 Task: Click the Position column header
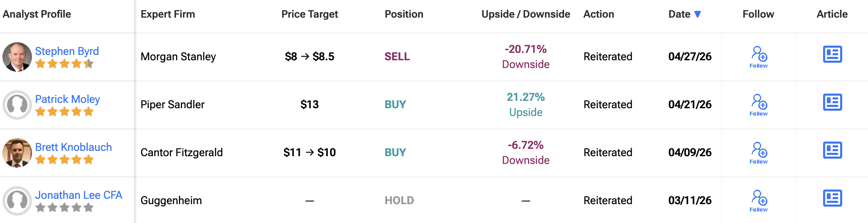click(x=404, y=14)
